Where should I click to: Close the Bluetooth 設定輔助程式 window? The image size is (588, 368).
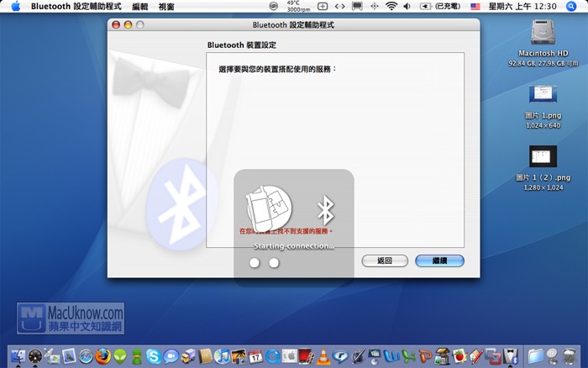(x=116, y=24)
